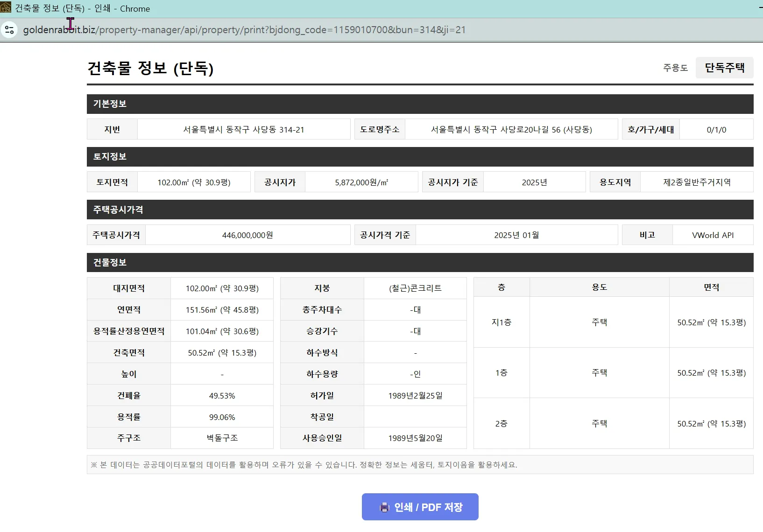Image resolution: width=763 pixels, height=532 pixels.
Task: Click the 도로명주소 value 사당로20나길 56
Action: (x=512, y=129)
